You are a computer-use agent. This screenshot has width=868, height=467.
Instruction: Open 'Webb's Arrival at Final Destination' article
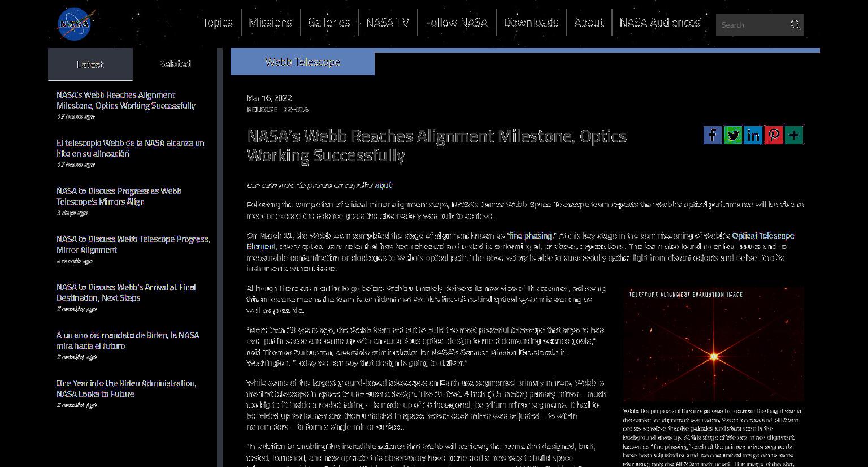pos(126,292)
